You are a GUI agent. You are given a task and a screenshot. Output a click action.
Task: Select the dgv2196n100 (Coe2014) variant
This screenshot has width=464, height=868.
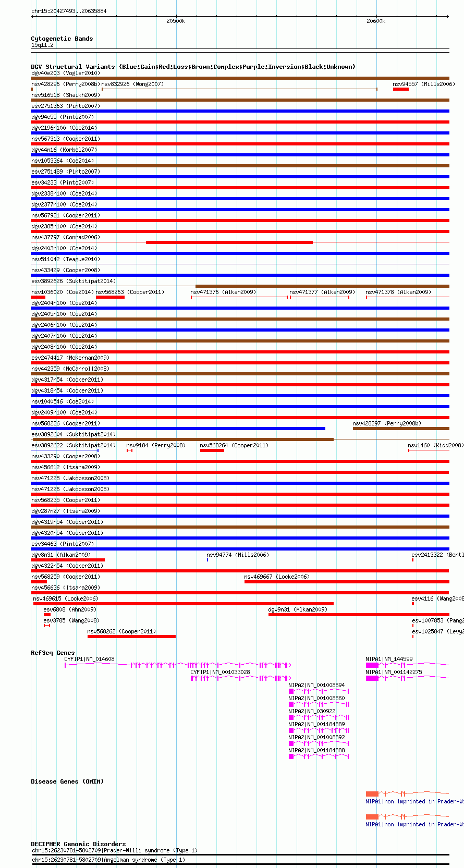pos(64,128)
